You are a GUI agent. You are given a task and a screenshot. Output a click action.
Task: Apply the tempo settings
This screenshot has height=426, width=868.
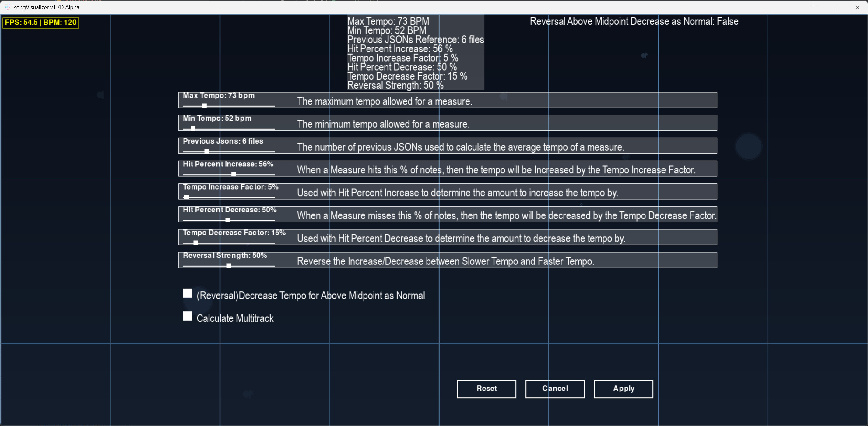pyautogui.click(x=623, y=389)
